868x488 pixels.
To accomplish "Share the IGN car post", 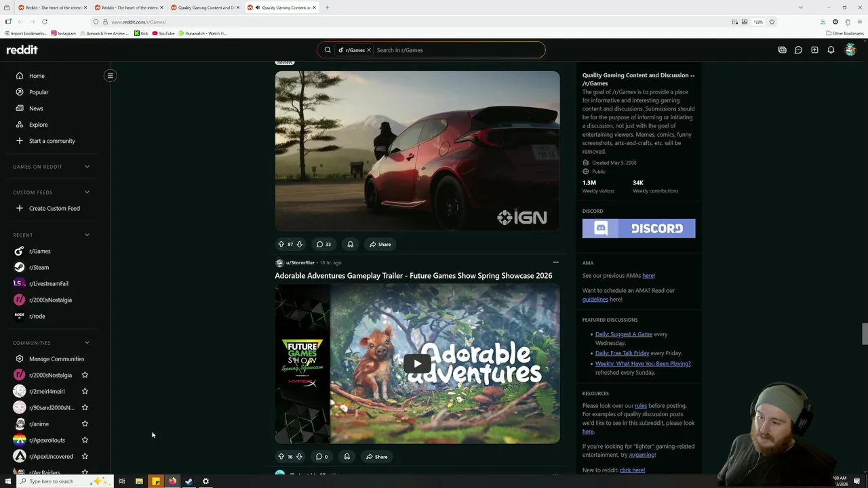I will [379, 244].
